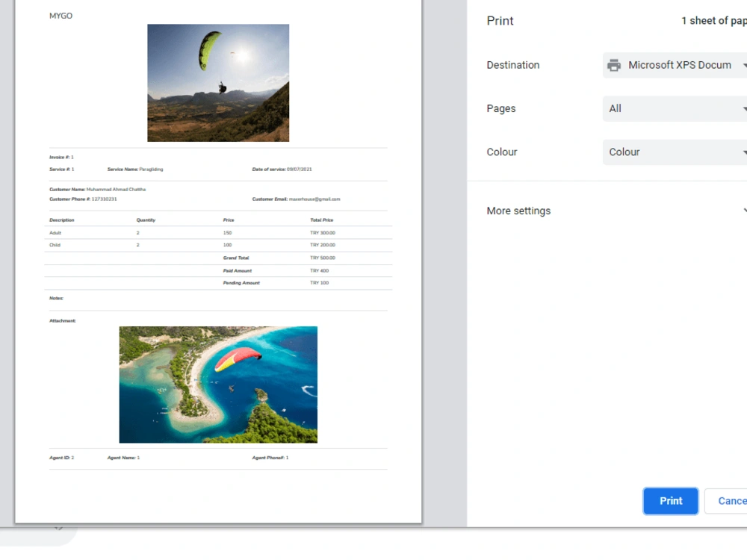Click the Adult price 150
The height and width of the screenshot is (560, 747).
tap(227, 233)
